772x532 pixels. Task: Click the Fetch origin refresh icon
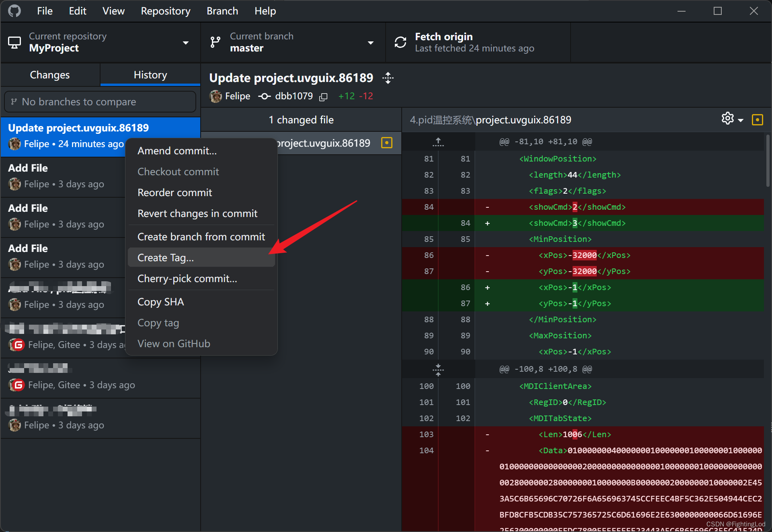(400, 42)
